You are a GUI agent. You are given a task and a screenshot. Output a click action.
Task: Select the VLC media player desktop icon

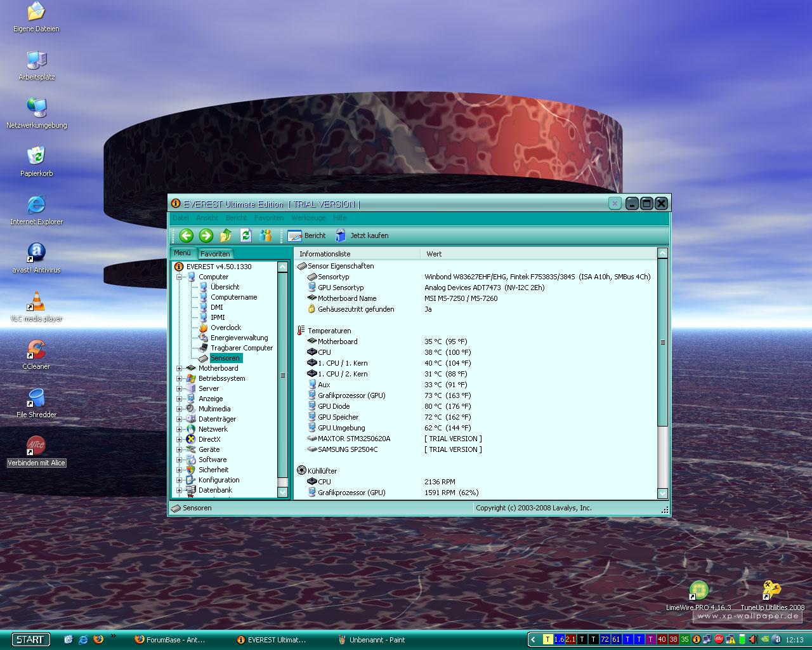coord(36,307)
